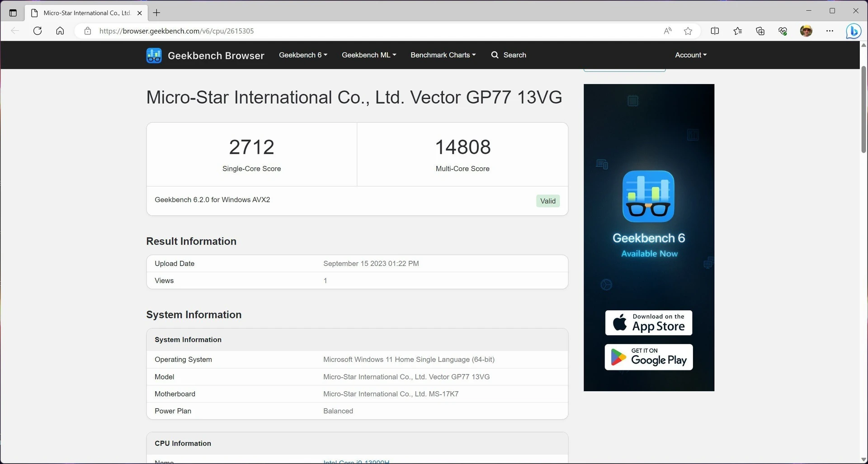The height and width of the screenshot is (464, 868).
Task: Expand the Geekbench 6 dropdown menu
Action: pos(303,55)
